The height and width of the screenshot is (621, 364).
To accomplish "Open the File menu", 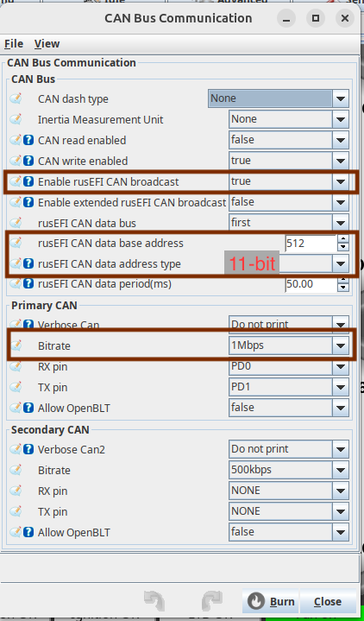I will tap(14, 43).
